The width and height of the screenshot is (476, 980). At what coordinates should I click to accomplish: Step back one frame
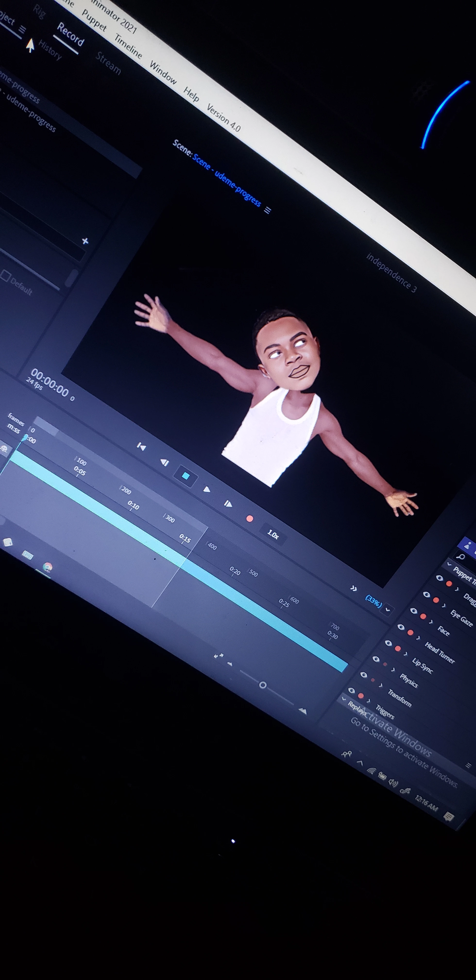point(165,462)
